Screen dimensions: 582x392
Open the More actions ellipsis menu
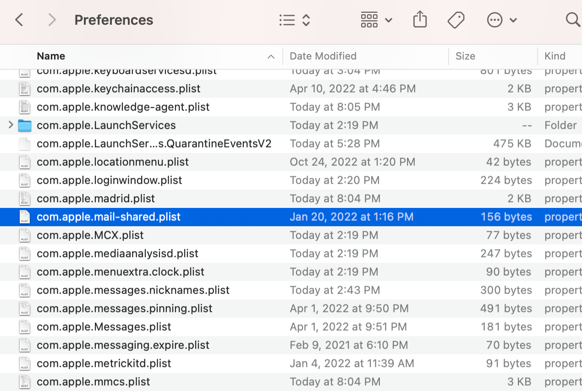[x=502, y=20]
